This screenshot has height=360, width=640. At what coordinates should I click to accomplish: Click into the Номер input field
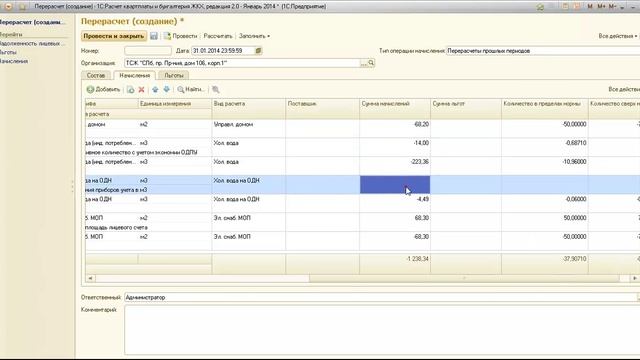148,51
